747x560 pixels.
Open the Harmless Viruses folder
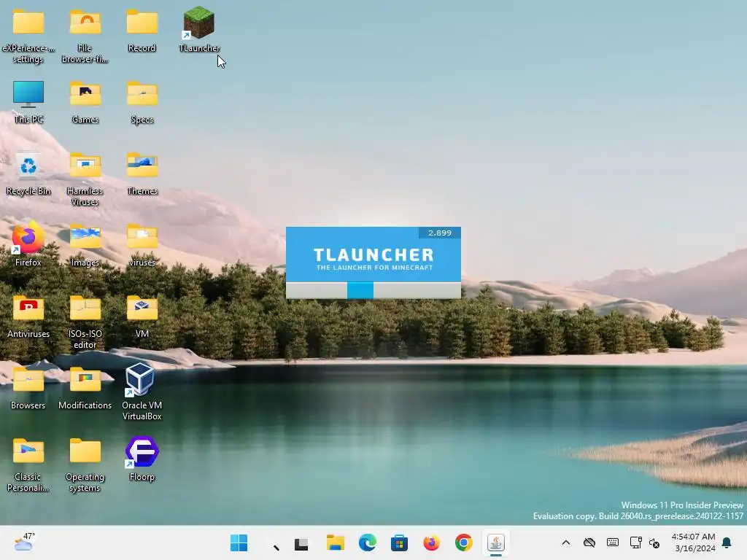point(85,179)
